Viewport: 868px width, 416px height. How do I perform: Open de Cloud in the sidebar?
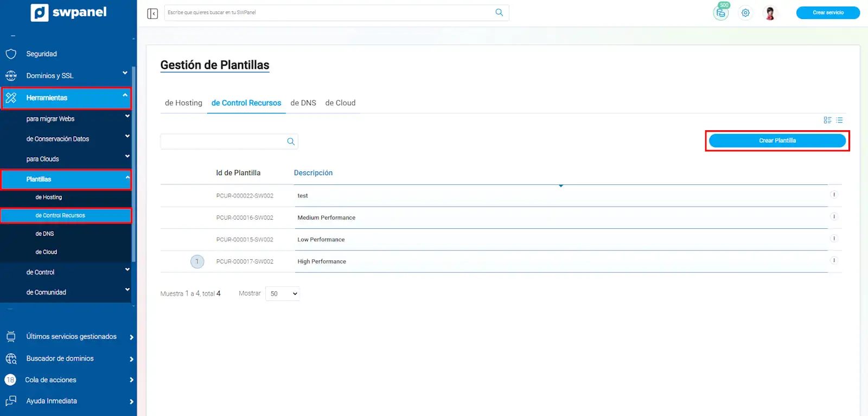[x=46, y=252]
